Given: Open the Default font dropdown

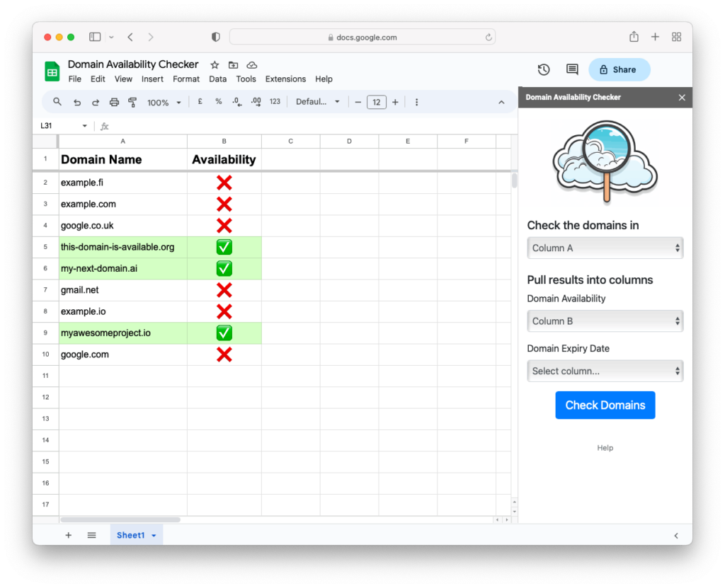Looking at the screenshot, I should [318, 102].
